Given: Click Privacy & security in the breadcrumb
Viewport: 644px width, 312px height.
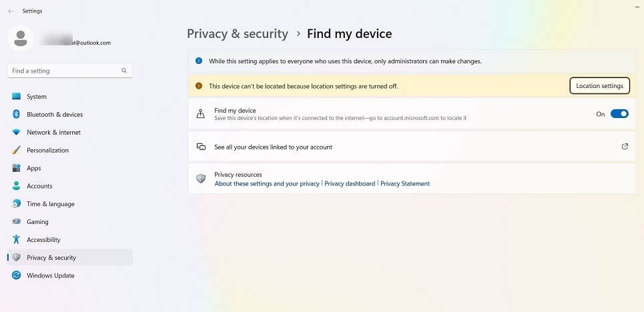Looking at the screenshot, I should point(238,33).
